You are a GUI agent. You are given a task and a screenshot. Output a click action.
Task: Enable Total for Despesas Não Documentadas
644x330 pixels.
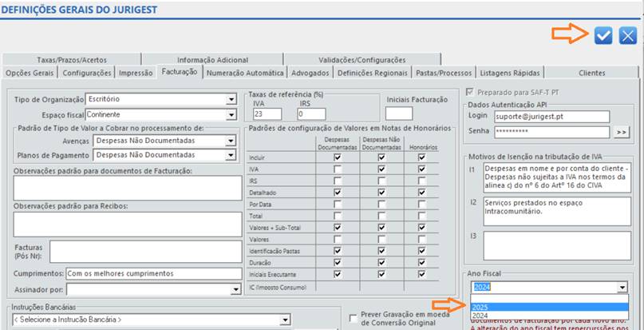(x=381, y=216)
